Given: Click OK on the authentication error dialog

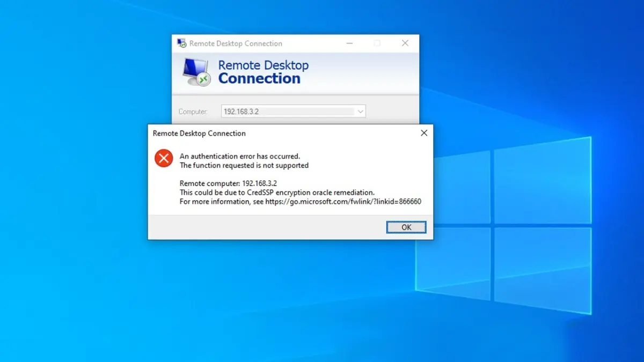Looking at the screenshot, I should pyautogui.click(x=406, y=227).
